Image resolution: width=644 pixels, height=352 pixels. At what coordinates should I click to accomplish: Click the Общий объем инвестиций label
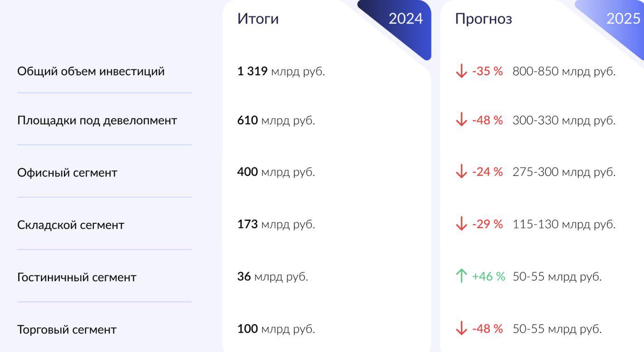[x=91, y=71]
